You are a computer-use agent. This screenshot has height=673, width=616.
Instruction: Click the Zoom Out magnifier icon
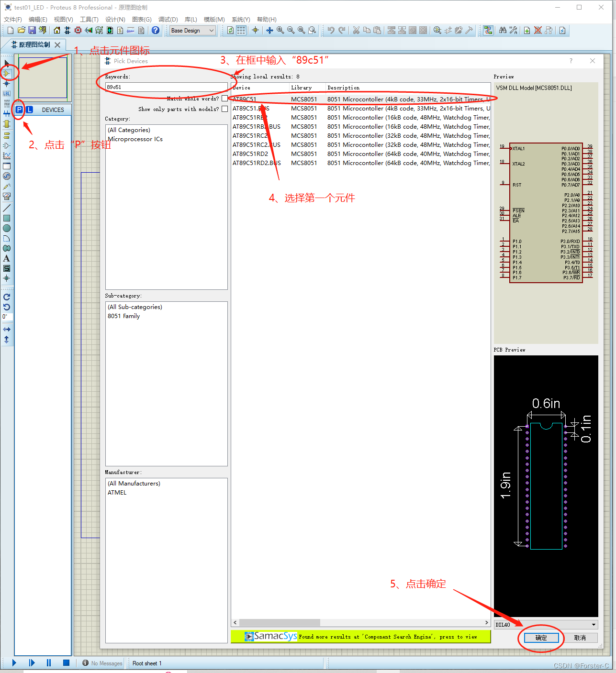tap(291, 30)
